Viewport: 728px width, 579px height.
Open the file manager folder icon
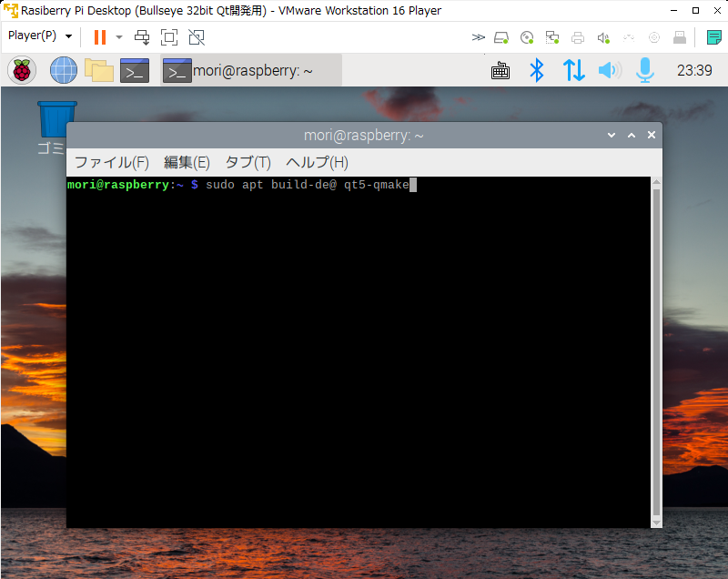point(99,71)
